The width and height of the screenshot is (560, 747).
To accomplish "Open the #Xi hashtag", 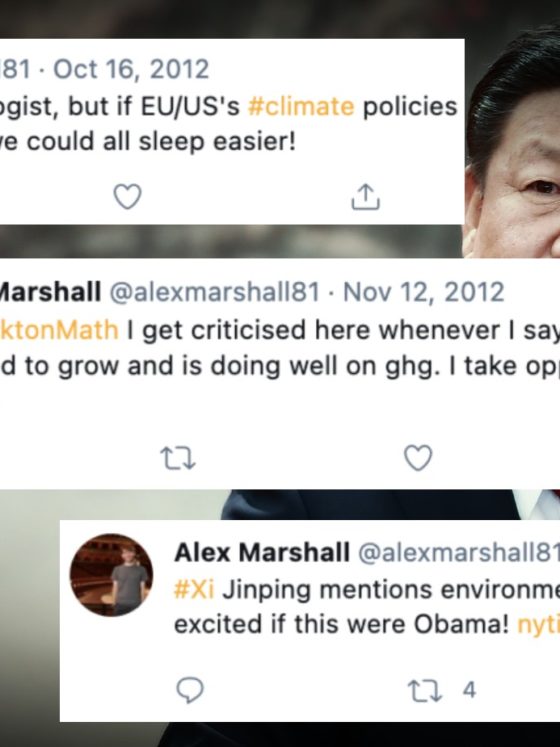I will coord(194,589).
